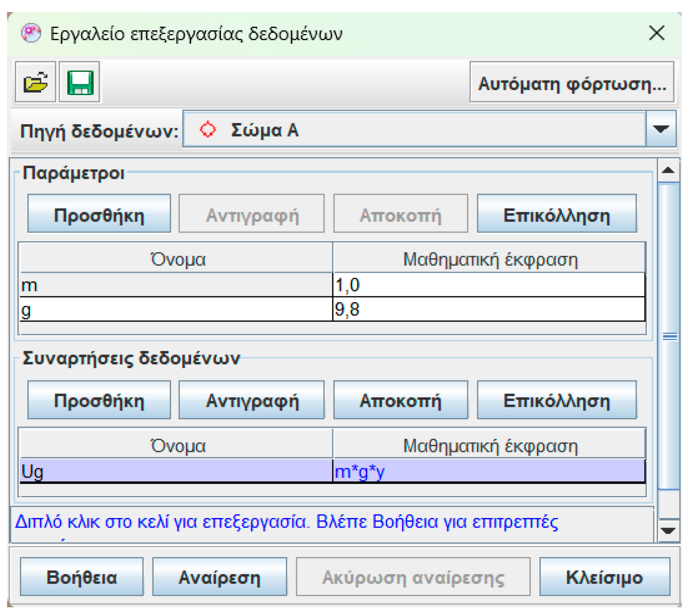Click disabled Αντιγραφή in Παράμετροι section

tap(252, 214)
